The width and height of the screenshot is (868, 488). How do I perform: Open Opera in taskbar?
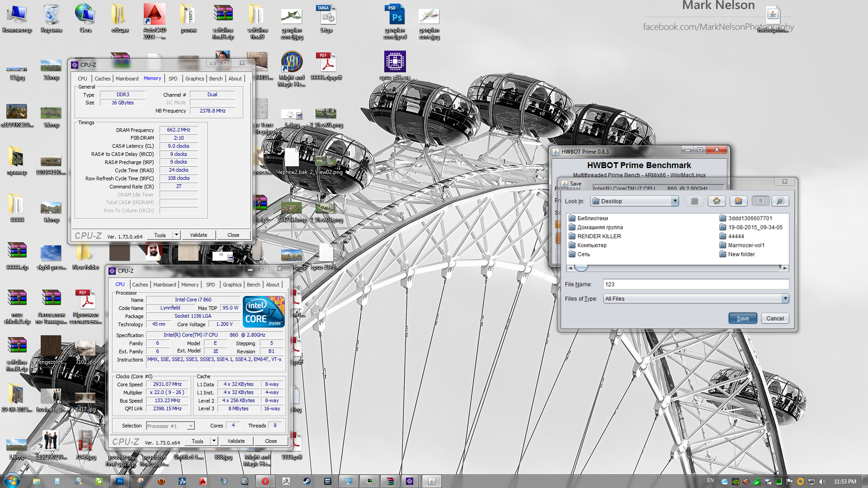tap(265, 481)
